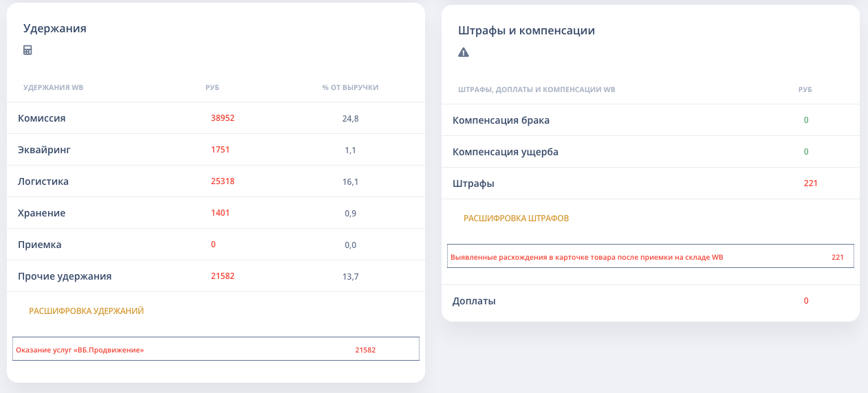Select the Комиссия row
Viewport: 868px width, 393px height.
point(216,118)
